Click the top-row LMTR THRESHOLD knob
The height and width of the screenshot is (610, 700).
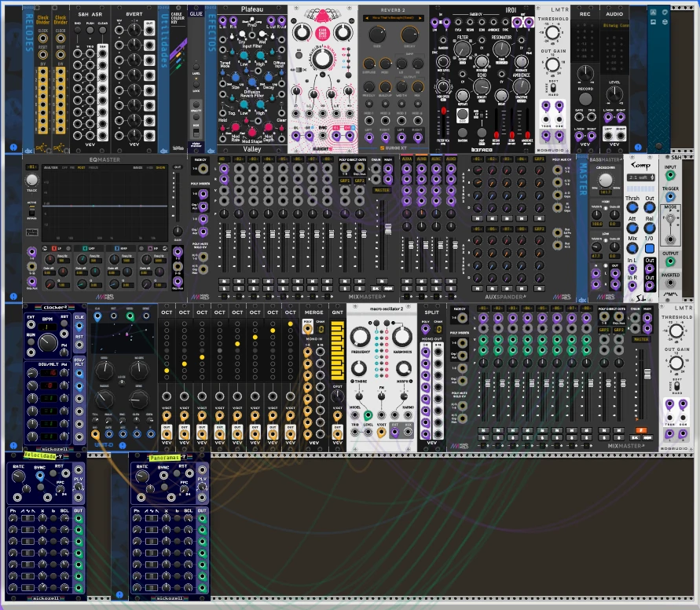coord(552,32)
